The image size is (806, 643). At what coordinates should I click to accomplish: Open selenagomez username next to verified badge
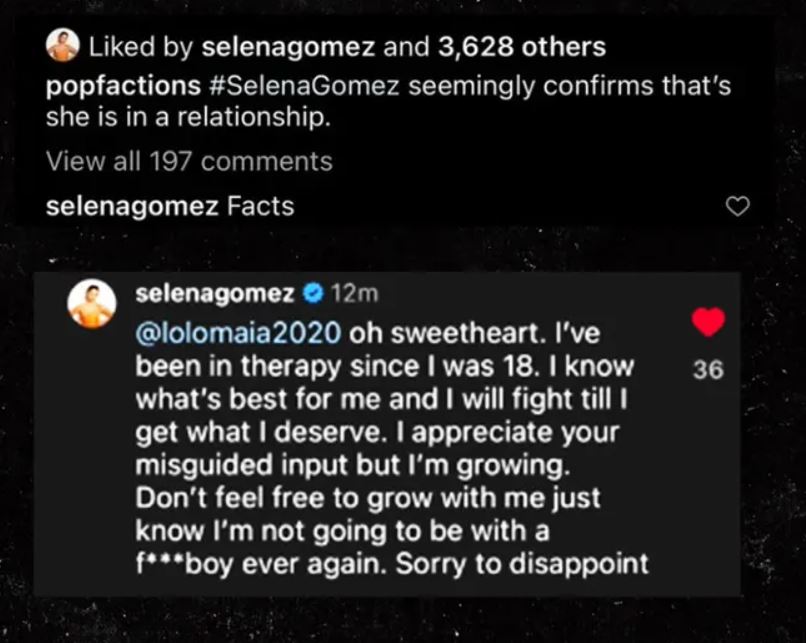coord(214,294)
